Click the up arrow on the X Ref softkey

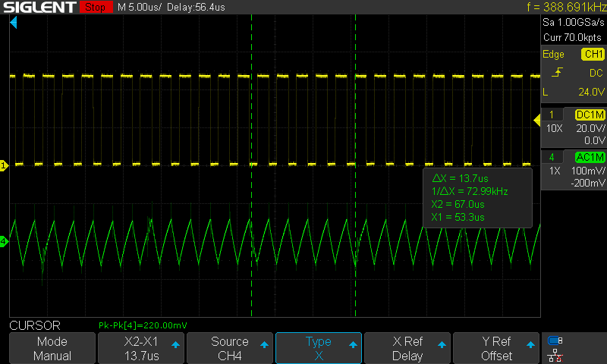coord(442,344)
